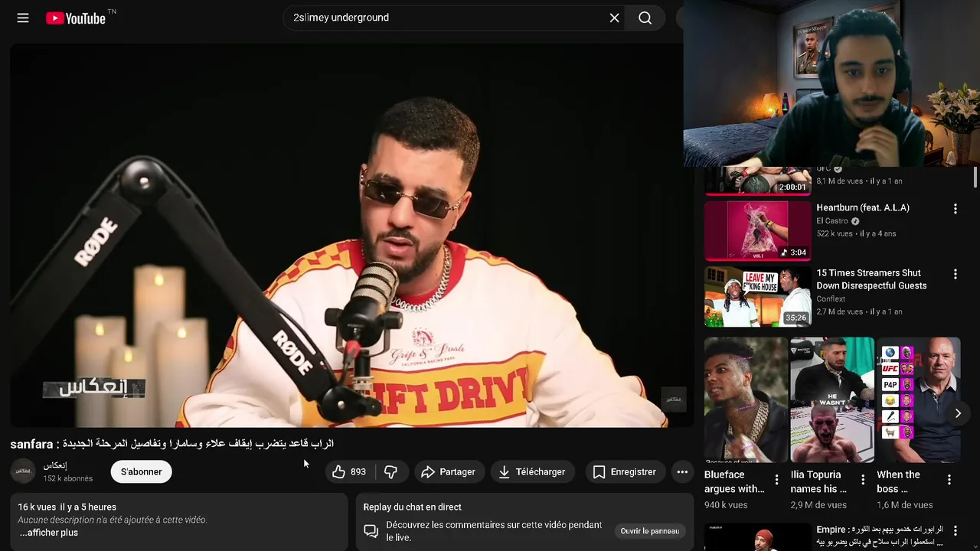Open the Empire video thumbnail at the bottom
Screen dimensions: 980x551
757,537
